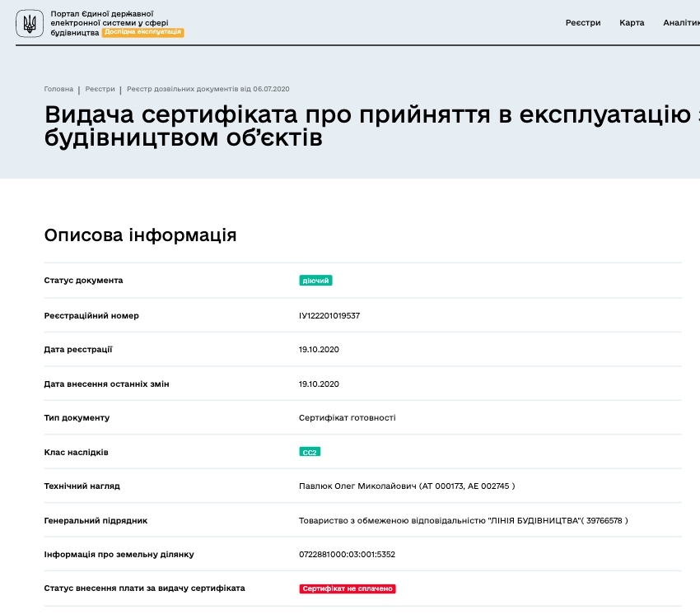Click the 'Інформація про земельну ділянку' label

click(119, 554)
